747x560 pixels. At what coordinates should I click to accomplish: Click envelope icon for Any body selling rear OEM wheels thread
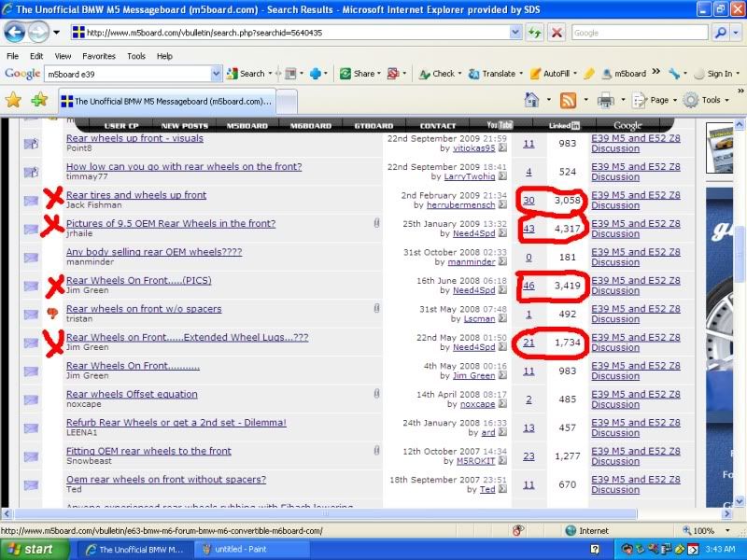[x=31, y=258]
